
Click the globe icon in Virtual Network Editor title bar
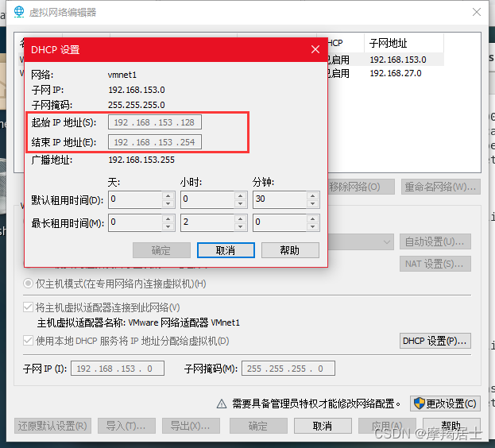(x=19, y=12)
